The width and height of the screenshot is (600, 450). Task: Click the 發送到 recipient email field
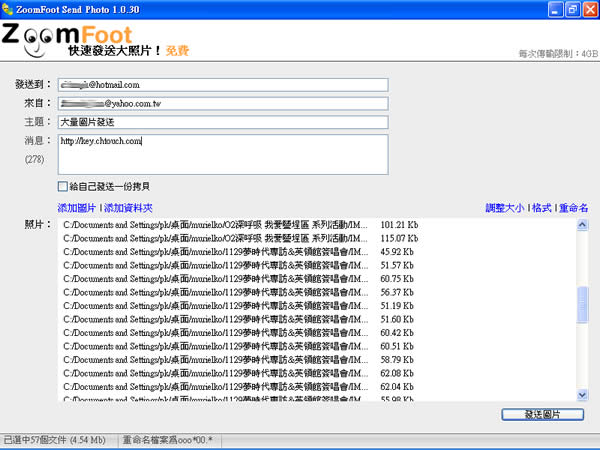221,85
